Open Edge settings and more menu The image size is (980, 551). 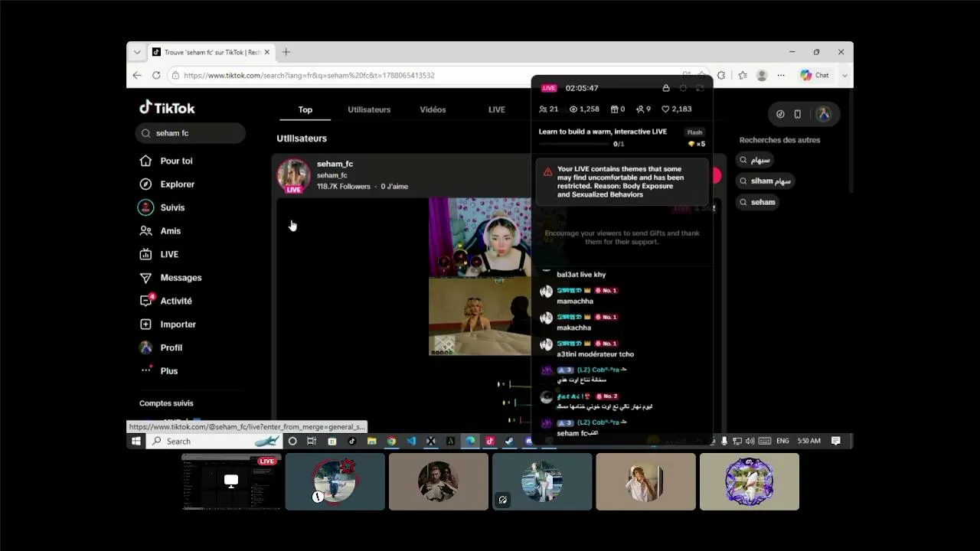tap(781, 75)
